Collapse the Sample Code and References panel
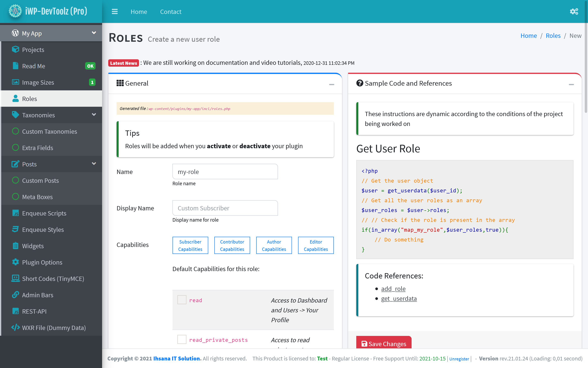The height and width of the screenshot is (368, 588). [571, 84]
